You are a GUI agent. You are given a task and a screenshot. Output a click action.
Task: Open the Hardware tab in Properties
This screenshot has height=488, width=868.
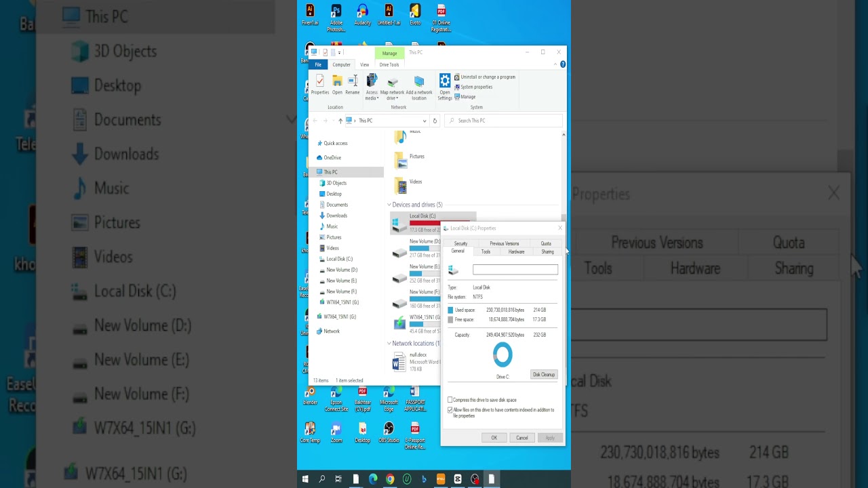516,251
